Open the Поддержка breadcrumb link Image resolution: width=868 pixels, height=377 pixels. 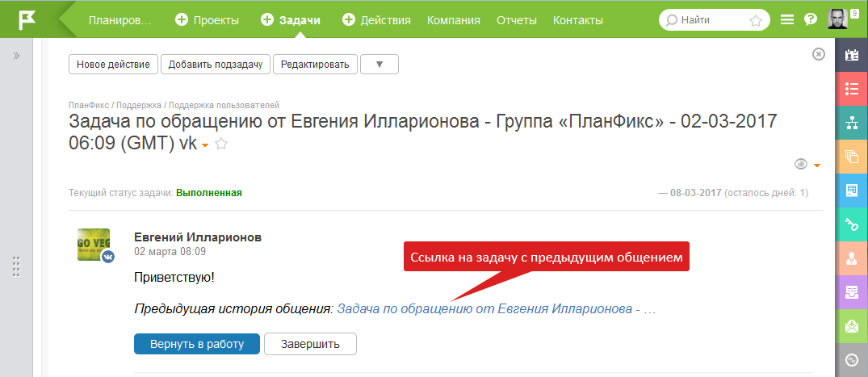point(138,105)
